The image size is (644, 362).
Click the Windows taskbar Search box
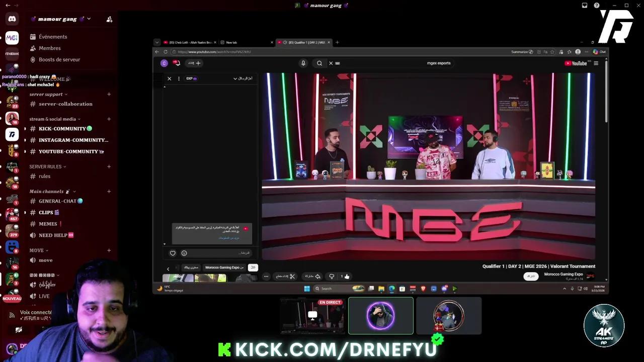pyautogui.click(x=339, y=289)
